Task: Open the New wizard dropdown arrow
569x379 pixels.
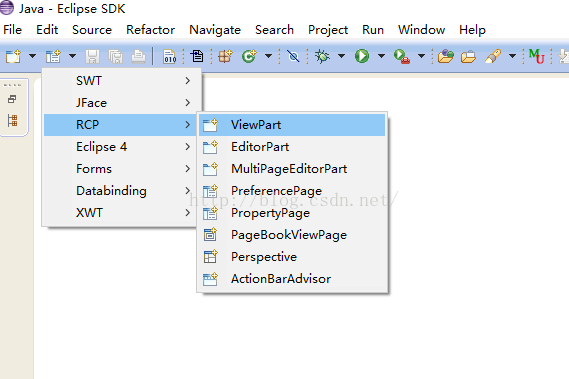Action: pyautogui.click(x=32, y=56)
